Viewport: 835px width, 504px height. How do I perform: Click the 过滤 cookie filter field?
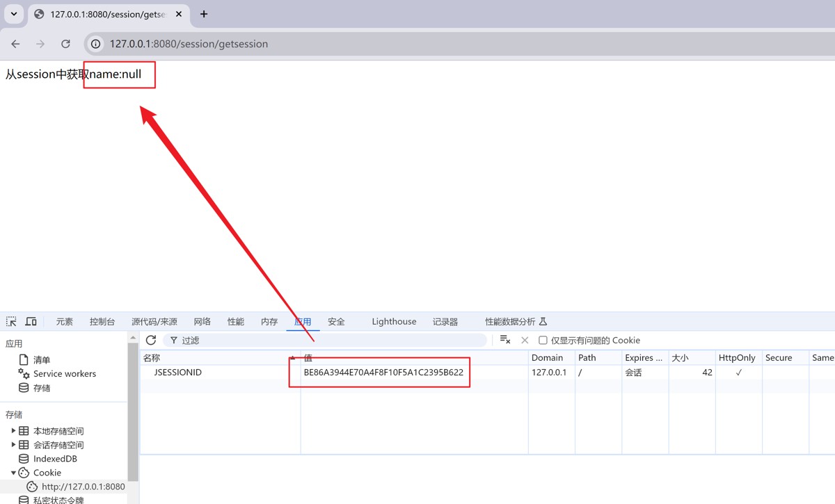click(x=327, y=340)
